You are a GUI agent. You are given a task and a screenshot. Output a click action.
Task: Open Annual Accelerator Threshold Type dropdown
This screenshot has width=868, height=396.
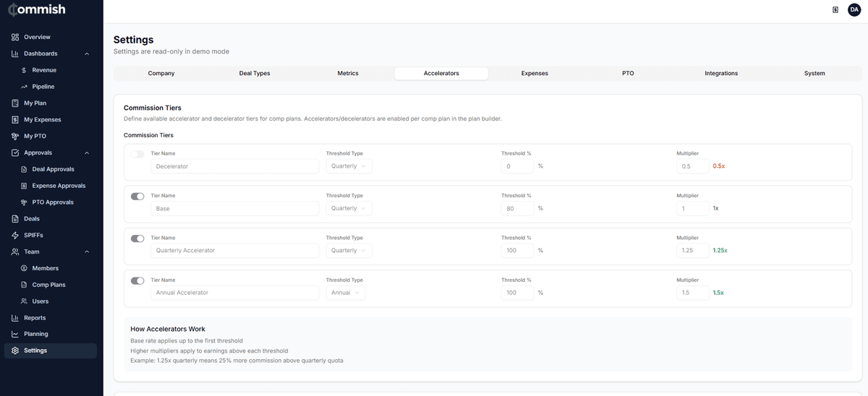[x=346, y=293]
